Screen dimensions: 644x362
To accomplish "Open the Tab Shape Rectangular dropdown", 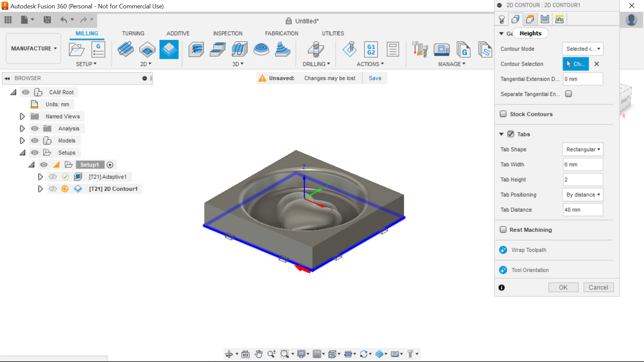I will pos(583,149).
